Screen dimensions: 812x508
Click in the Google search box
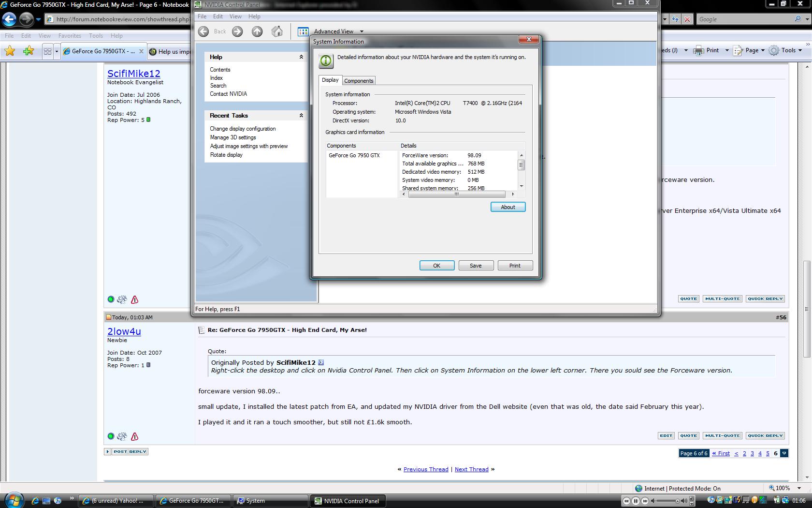[744, 19]
